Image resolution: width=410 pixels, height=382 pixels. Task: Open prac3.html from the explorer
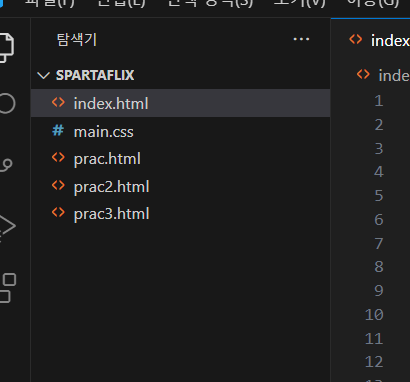point(180,214)
